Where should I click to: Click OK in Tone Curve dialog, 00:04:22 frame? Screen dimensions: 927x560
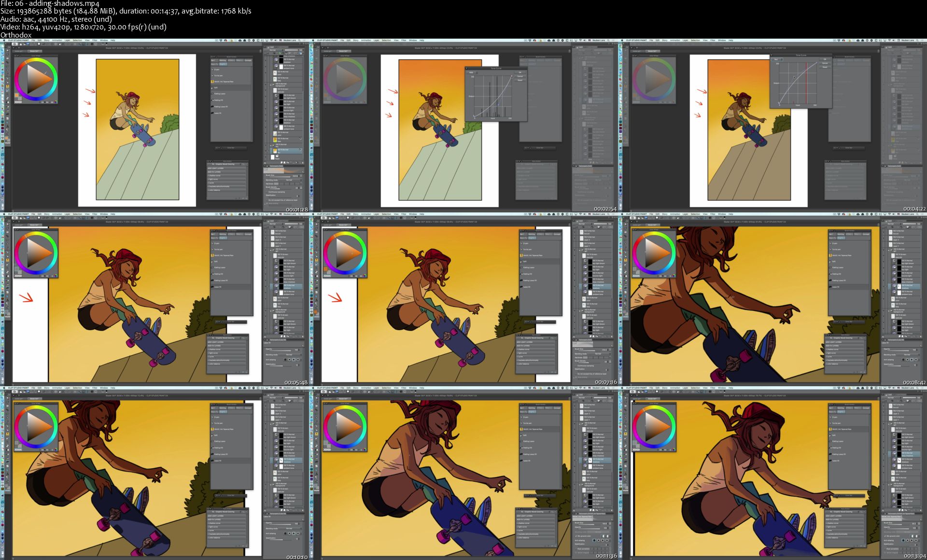point(825,59)
